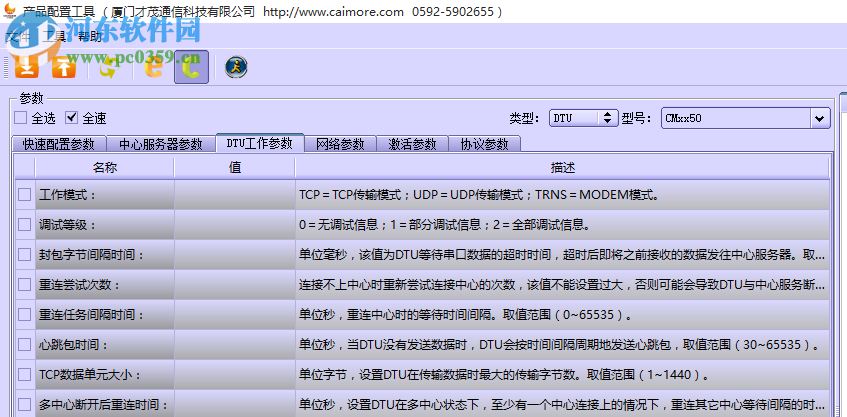Switch to the 快速配置参数 tab
Viewport: 847px width, 417px height.
coord(58,144)
